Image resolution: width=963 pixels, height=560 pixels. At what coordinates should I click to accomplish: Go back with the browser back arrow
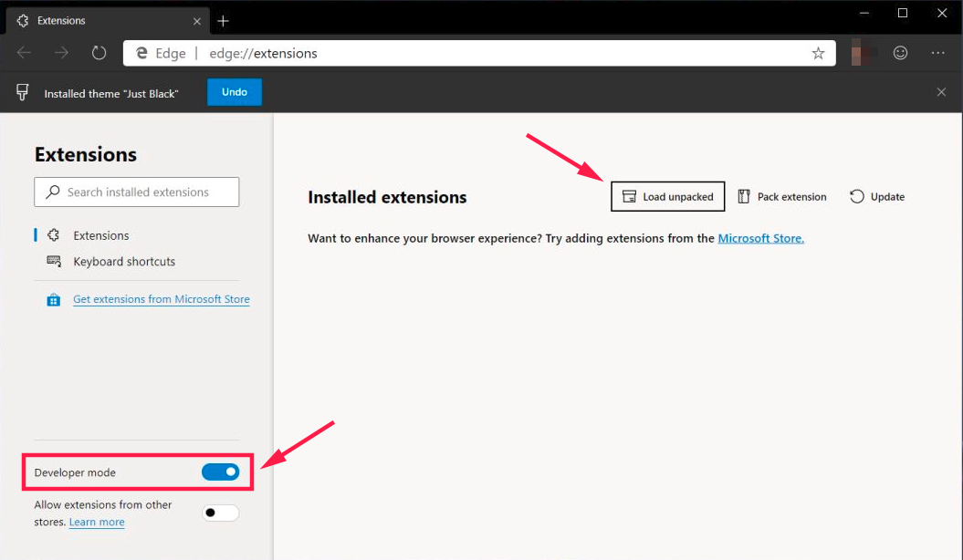pos(24,54)
